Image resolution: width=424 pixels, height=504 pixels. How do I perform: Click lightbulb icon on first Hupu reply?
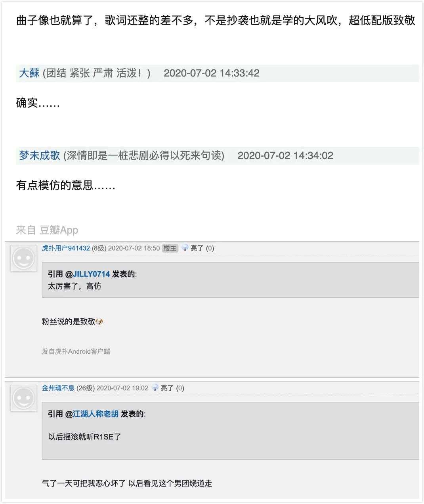(x=185, y=248)
